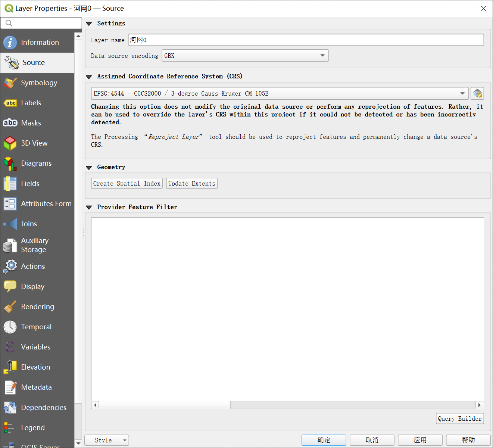Click the filter box horizontal scrollbar thumb
The image size is (493, 448).
tap(165, 405)
